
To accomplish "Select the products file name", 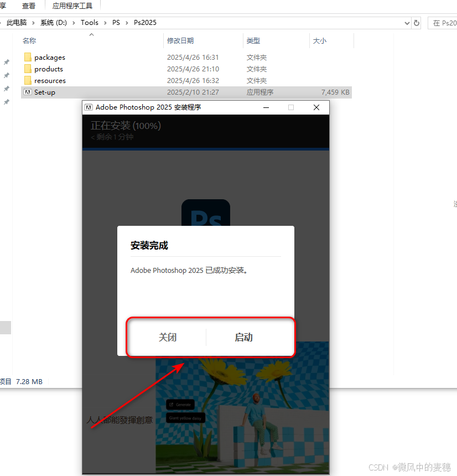I will point(49,69).
